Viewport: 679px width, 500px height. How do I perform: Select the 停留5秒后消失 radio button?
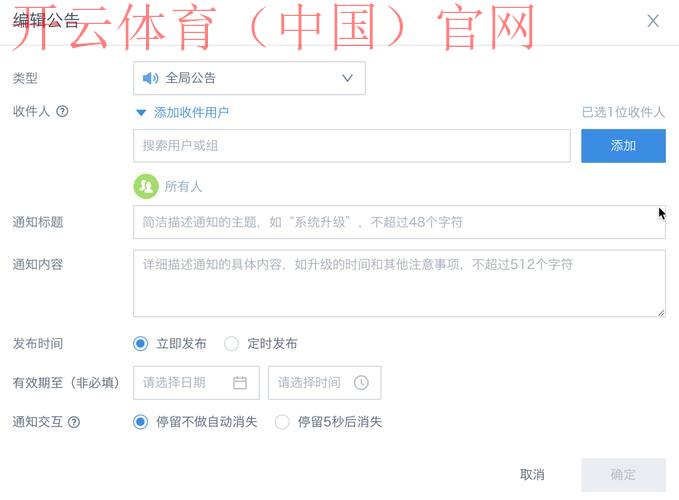coord(282,422)
